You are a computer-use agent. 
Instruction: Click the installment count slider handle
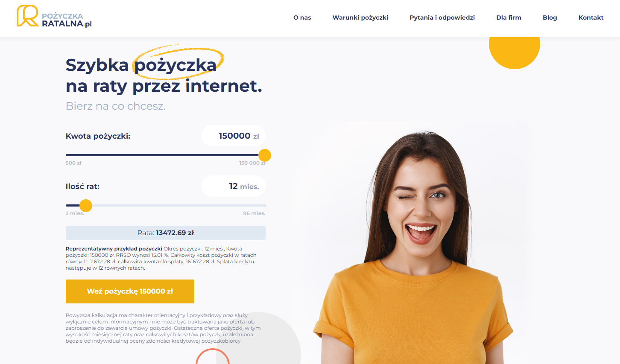[86, 206]
